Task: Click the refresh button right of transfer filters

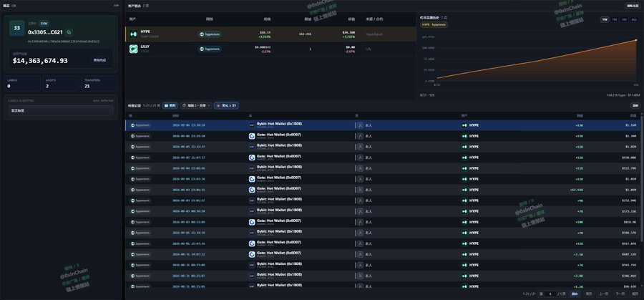Action: click(635, 106)
